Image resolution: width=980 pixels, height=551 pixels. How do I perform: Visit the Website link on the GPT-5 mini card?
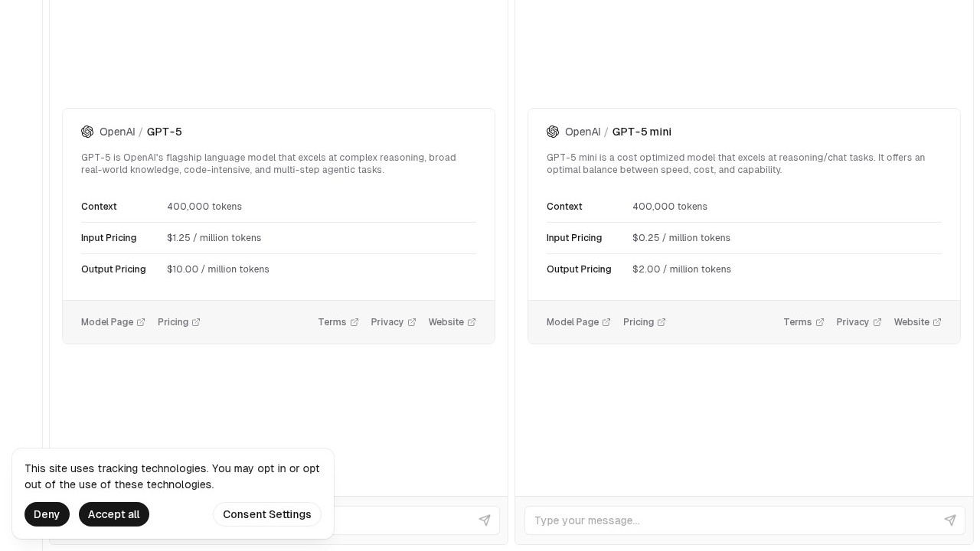tap(917, 322)
